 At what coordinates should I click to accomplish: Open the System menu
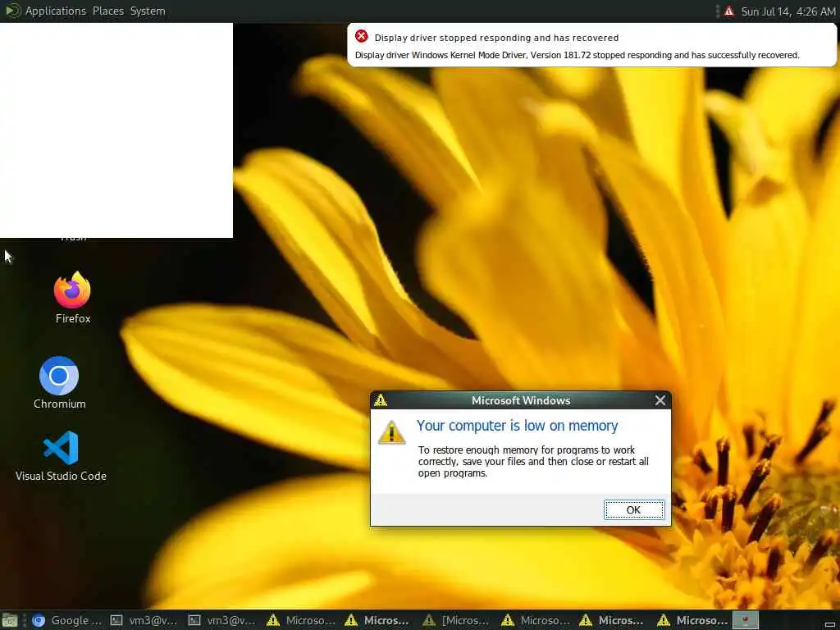click(148, 11)
